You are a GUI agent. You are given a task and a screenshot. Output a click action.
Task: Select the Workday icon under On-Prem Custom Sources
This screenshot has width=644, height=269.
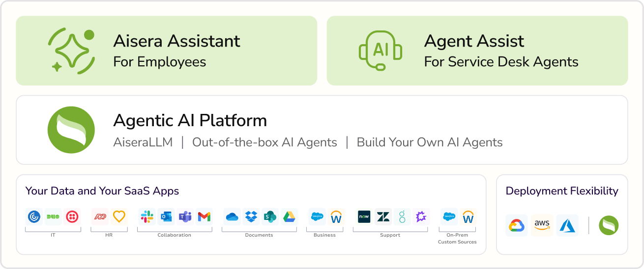click(468, 216)
